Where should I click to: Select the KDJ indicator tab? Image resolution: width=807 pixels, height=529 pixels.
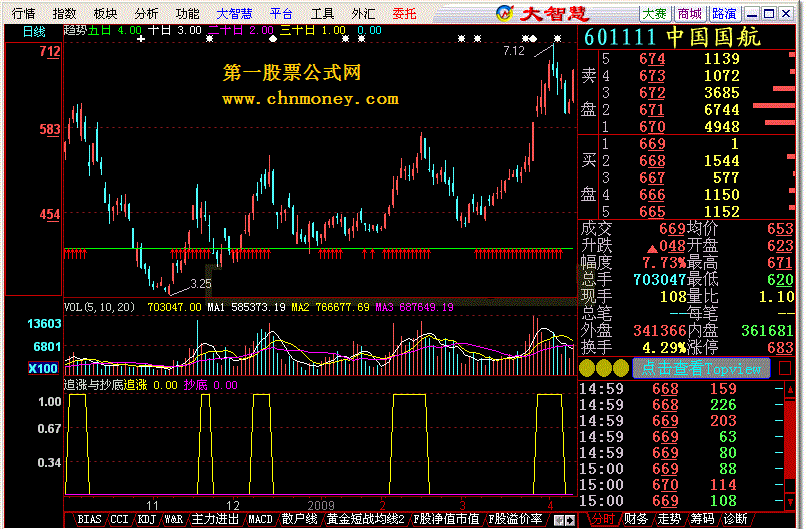click(x=146, y=519)
